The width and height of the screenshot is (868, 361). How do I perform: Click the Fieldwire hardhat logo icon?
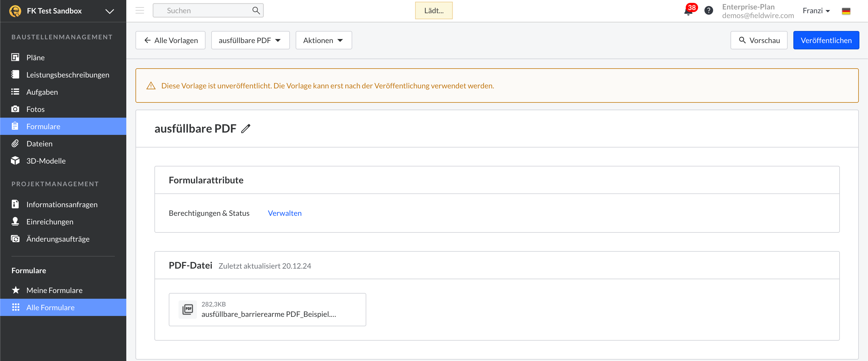coord(15,11)
